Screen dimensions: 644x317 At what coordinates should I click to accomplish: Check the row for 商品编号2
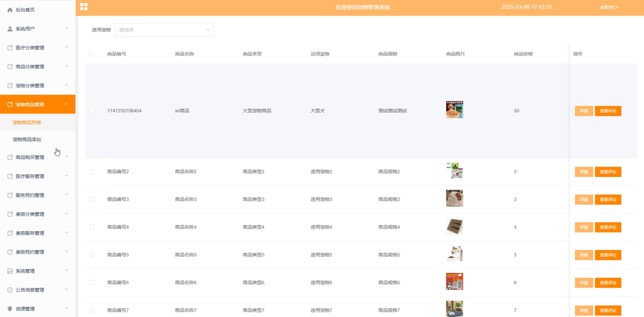[92, 172]
